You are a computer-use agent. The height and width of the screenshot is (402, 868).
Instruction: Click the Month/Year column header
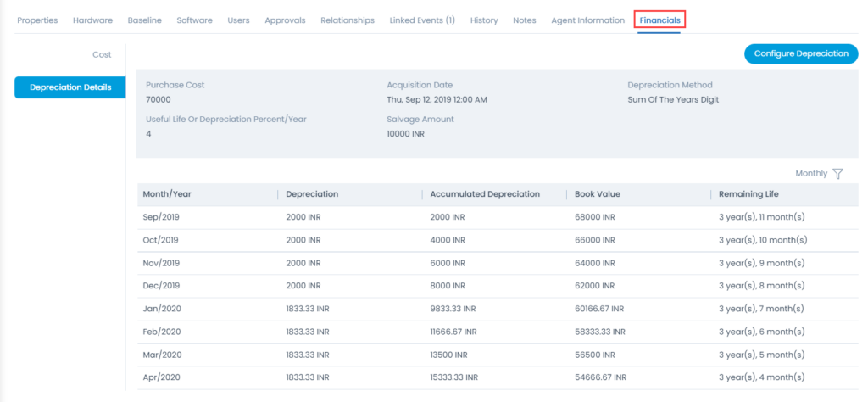coord(167,194)
